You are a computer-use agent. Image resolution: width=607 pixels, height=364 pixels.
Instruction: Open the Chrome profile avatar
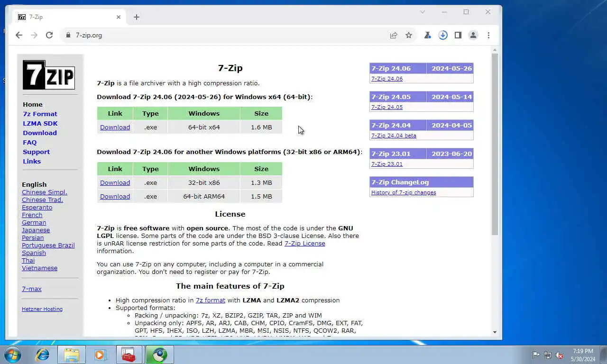(x=473, y=35)
